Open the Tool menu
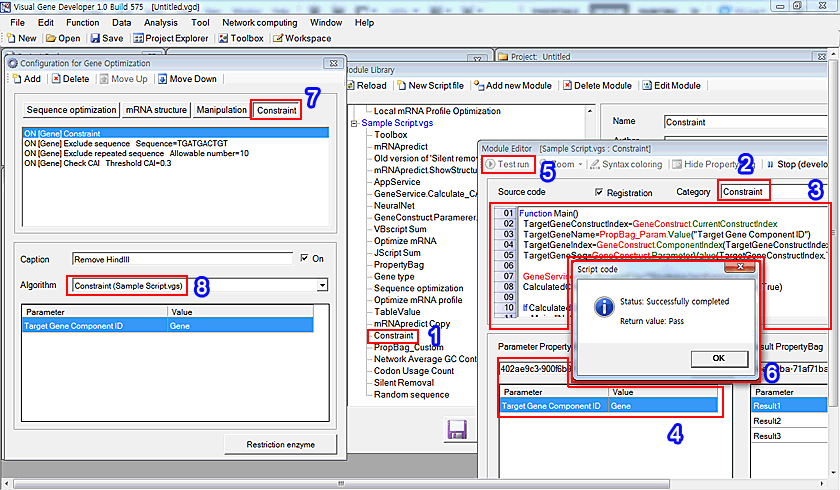 pos(200,22)
